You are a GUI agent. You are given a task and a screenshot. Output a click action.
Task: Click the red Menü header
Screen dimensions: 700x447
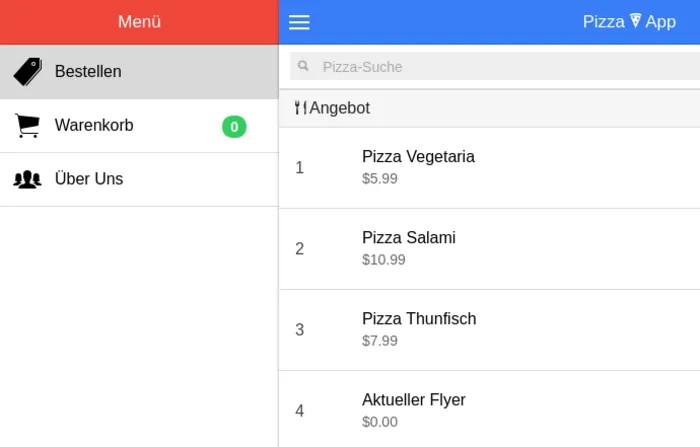(139, 22)
